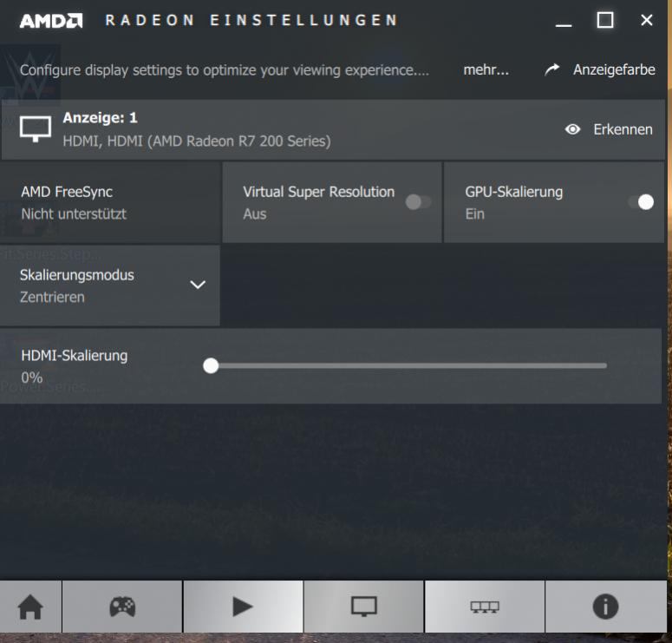The height and width of the screenshot is (643, 672).
Task: Maximize the Radeon Einstellungen window
Action: 605,20
